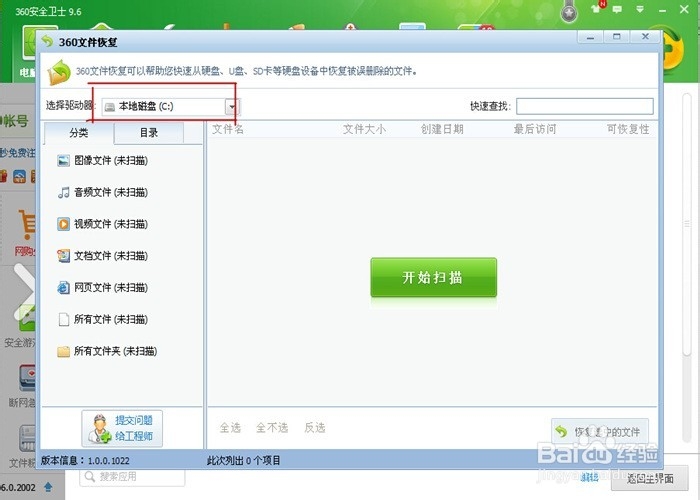
Task: Sort by 可恢复性 column header
Action: (628, 129)
